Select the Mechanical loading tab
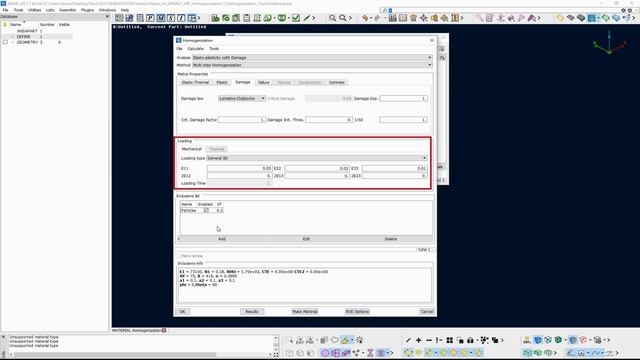Viewport: 640px width, 360px height. (191, 149)
